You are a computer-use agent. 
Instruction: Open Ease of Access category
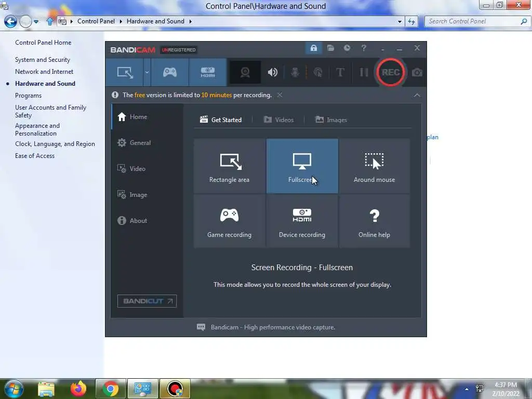(35, 156)
